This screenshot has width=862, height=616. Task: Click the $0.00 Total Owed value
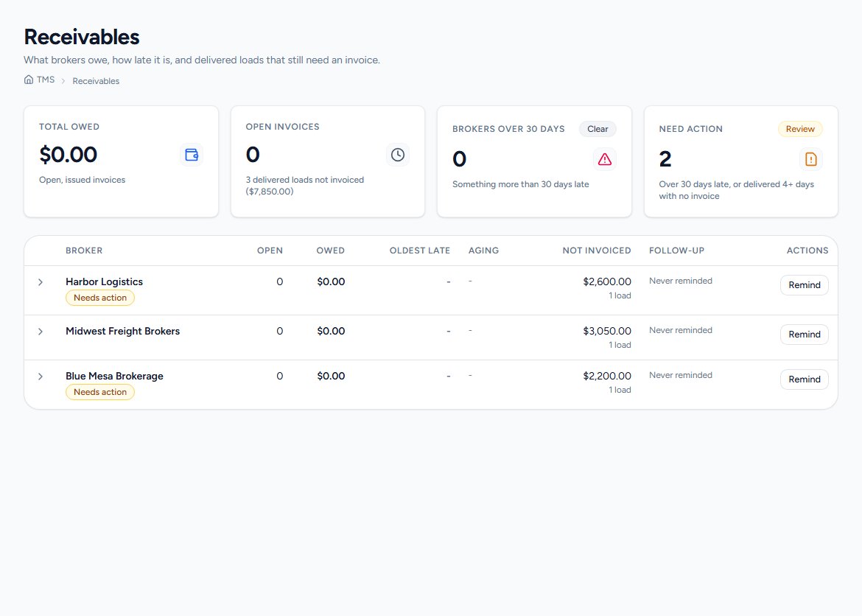click(69, 155)
